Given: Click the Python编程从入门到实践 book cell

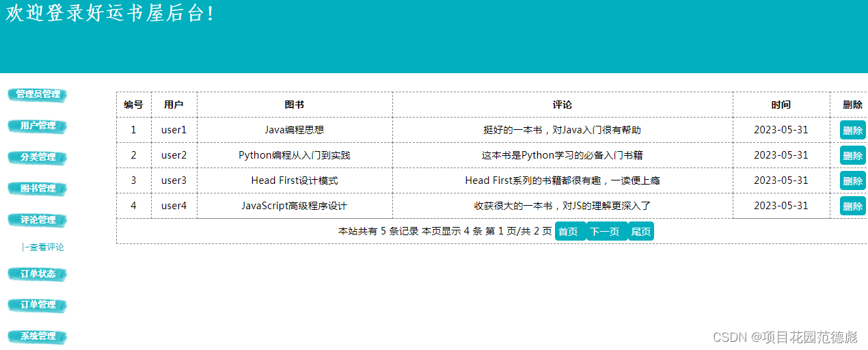Looking at the screenshot, I should (x=295, y=155).
